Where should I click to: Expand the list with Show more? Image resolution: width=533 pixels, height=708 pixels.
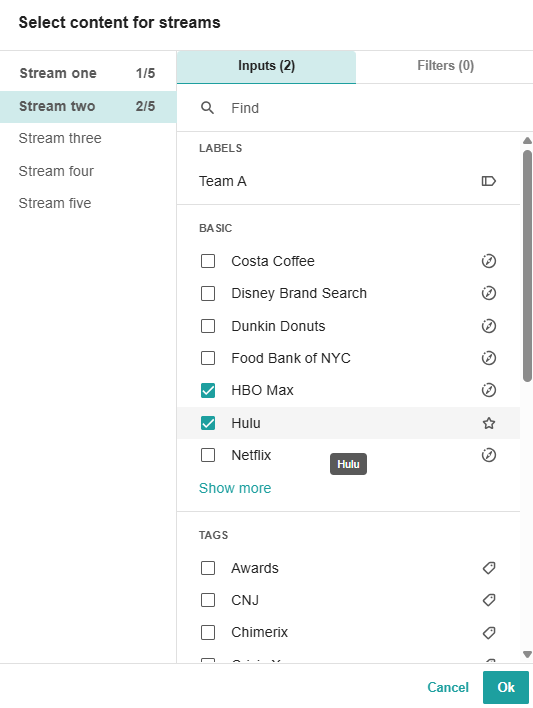coord(235,488)
